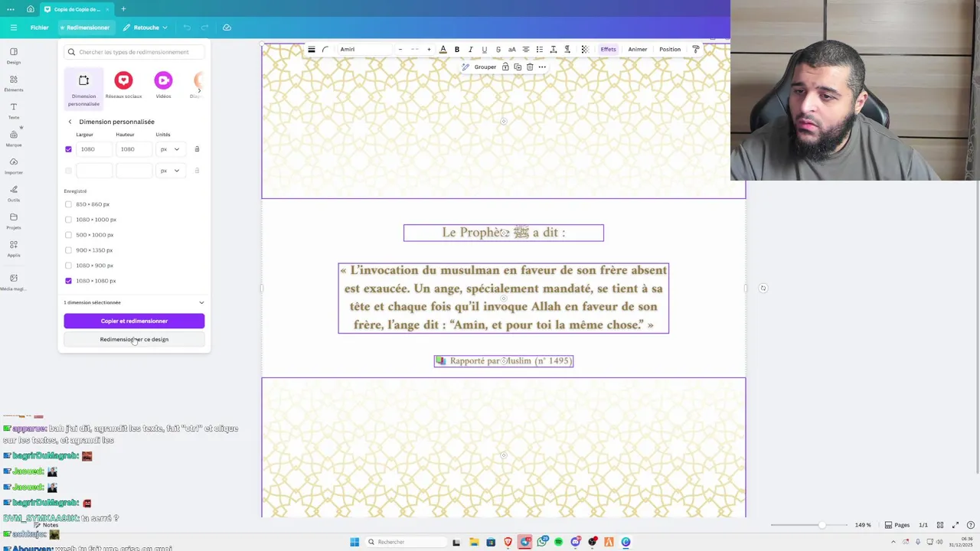Open text spacing options

coord(553,49)
